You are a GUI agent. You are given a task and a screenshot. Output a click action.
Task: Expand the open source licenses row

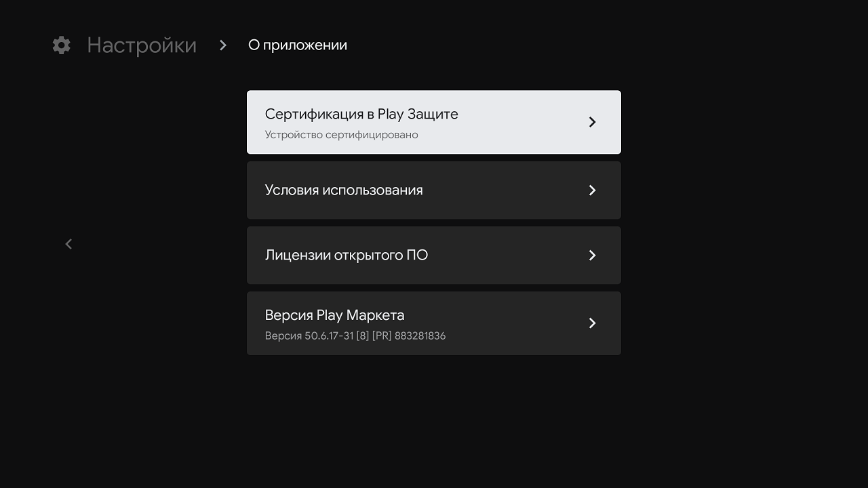click(x=434, y=256)
